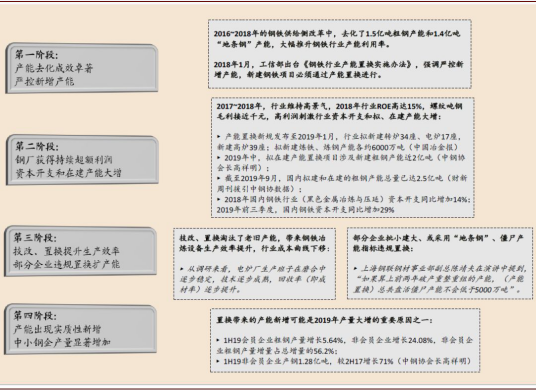537x391 pixels.
Task: Select the 第二阶段 gray stage box
Action: click(x=82, y=160)
